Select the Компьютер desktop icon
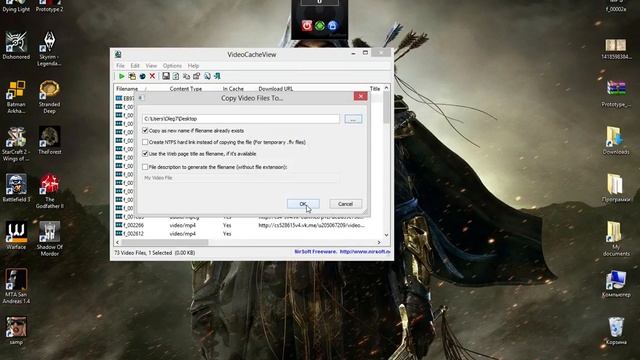The image size is (640, 360). click(616, 284)
